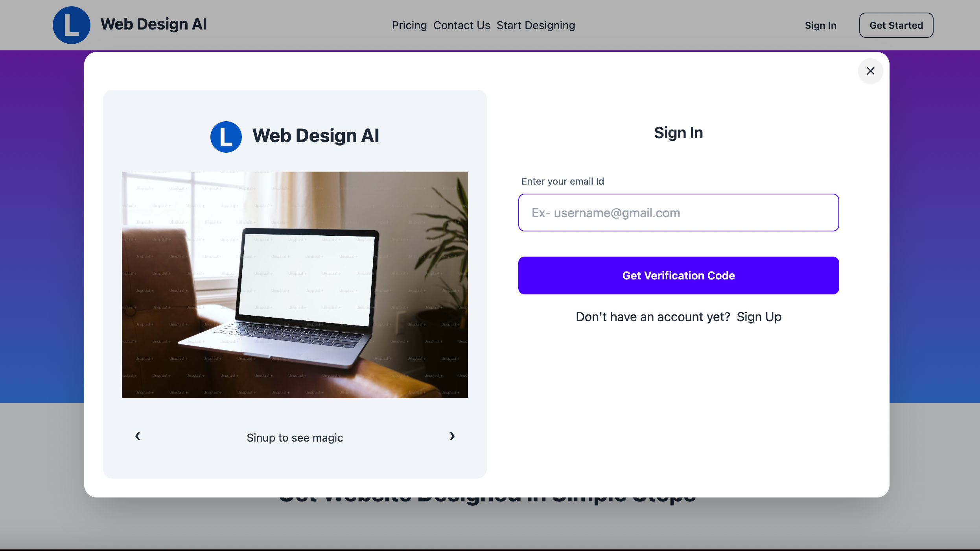Click the L logo inside the modal
980x551 pixels.
pyautogui.click(x=226, y=137)
